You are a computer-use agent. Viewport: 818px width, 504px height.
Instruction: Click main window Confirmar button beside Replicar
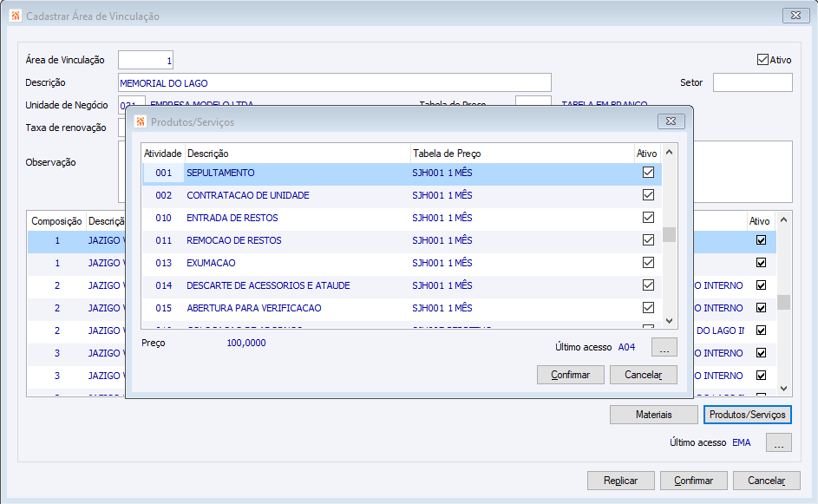coord(693,481)
